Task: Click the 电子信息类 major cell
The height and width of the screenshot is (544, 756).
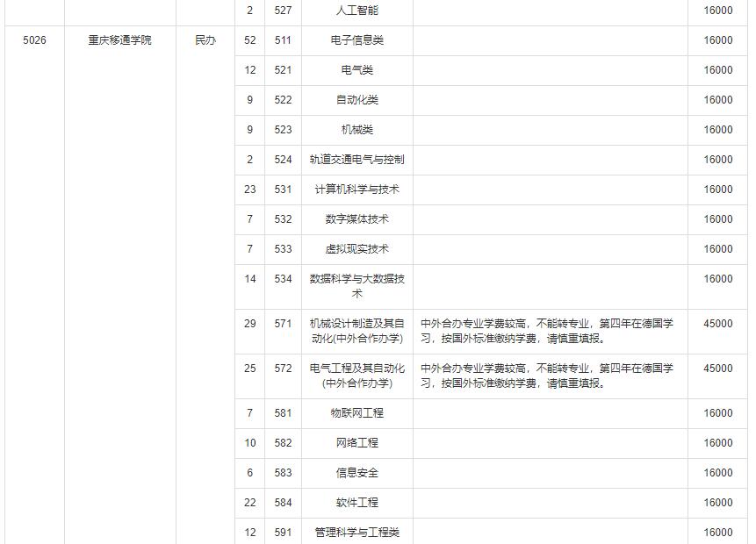Action: pyautogui.click(x=356, y=40)
